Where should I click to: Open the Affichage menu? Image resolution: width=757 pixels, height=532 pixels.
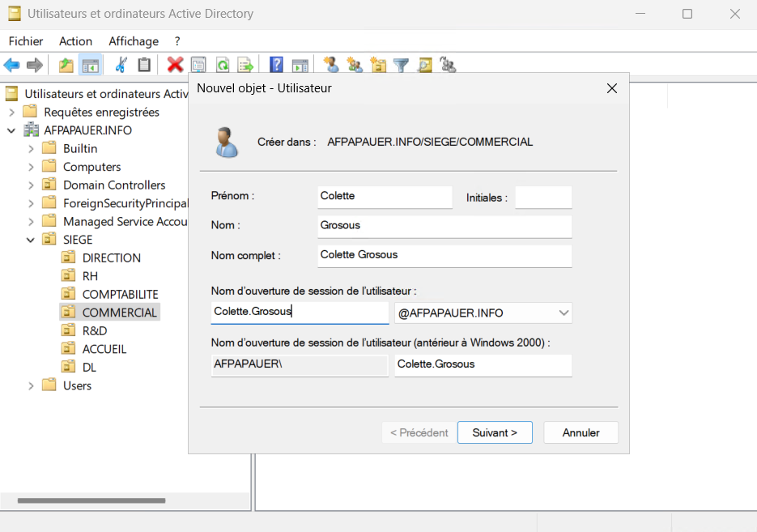pyautogui.click(x=134, y=40)
